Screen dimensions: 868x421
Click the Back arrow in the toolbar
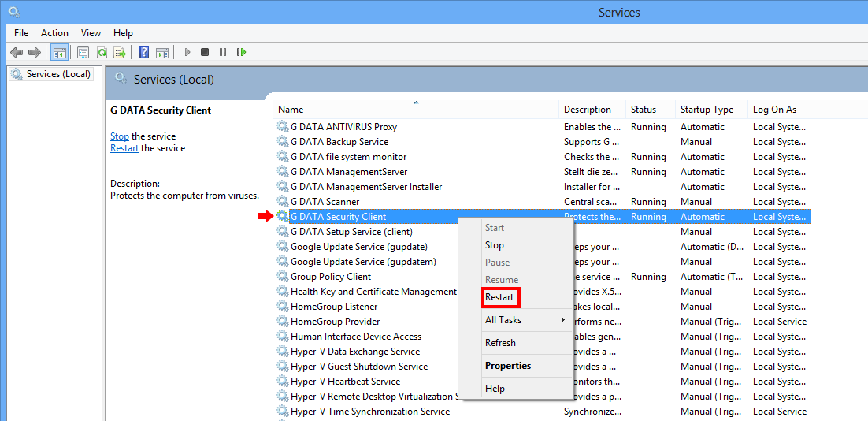pos(17,52)
